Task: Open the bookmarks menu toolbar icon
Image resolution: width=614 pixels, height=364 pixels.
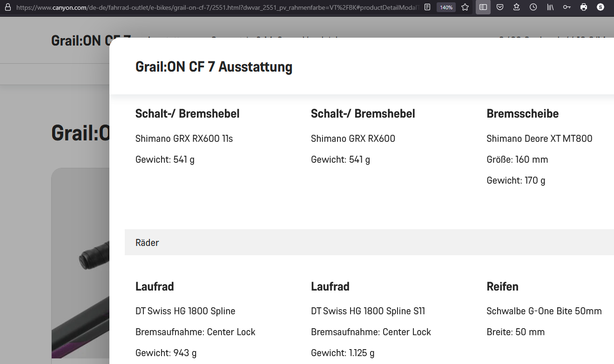Action: click(x=516, y=7)
